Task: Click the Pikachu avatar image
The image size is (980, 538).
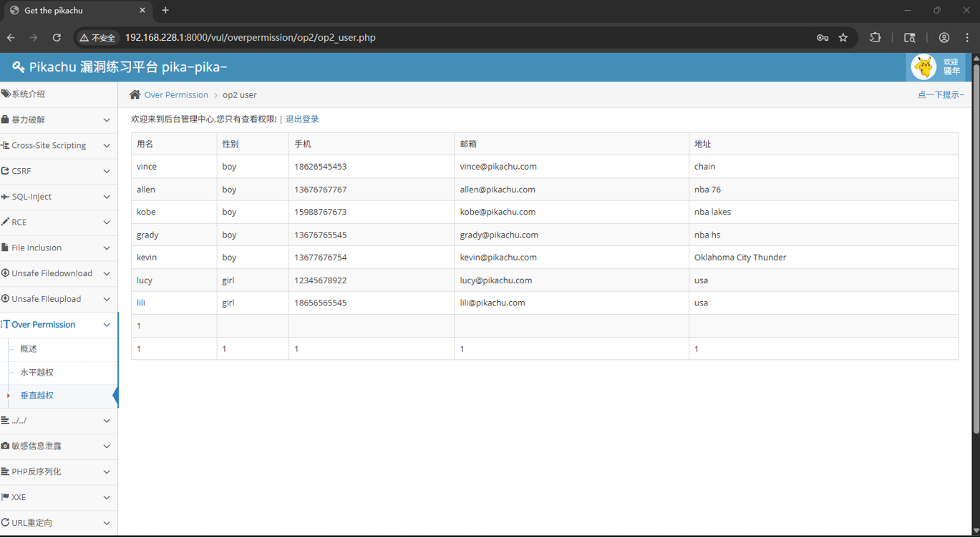Action: [923, 67]
